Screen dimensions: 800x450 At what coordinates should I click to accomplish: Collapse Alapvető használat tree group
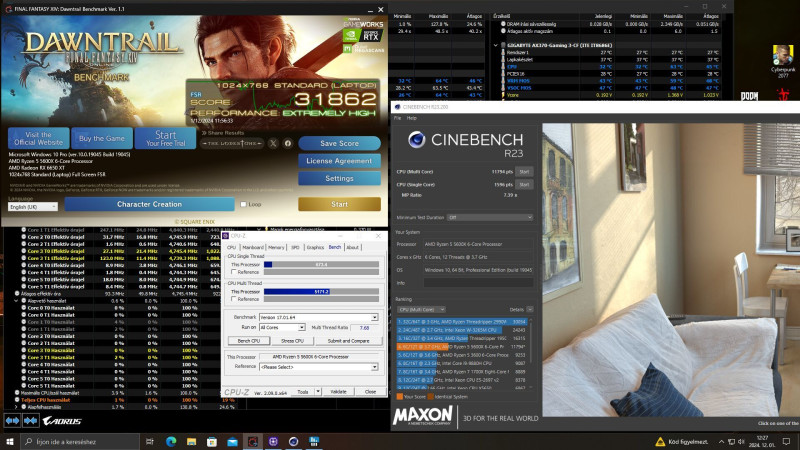(16, 301)
